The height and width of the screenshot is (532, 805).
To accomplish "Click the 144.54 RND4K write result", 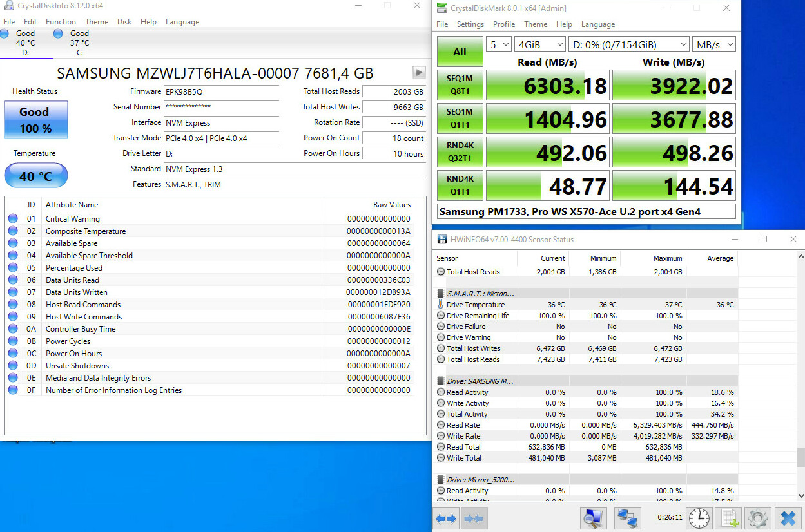I will click(x=674, y=185).
